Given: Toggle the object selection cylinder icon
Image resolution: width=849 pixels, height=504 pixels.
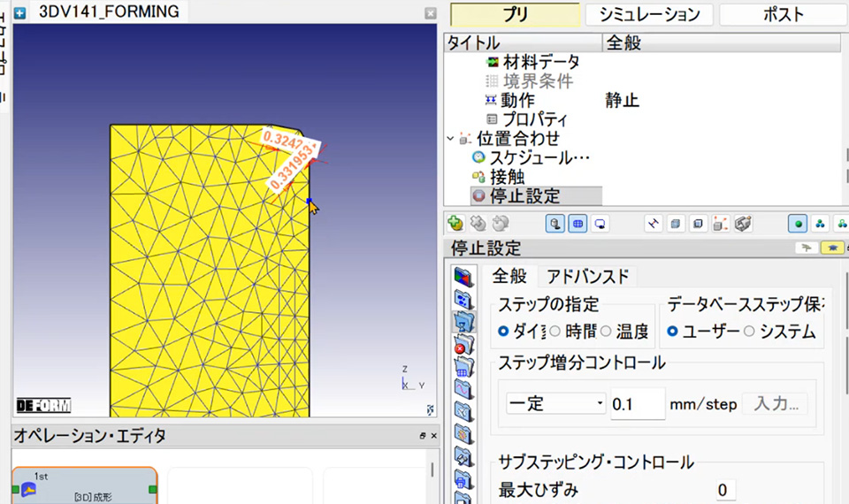Looking at the screenshot, I should point(555,224).
